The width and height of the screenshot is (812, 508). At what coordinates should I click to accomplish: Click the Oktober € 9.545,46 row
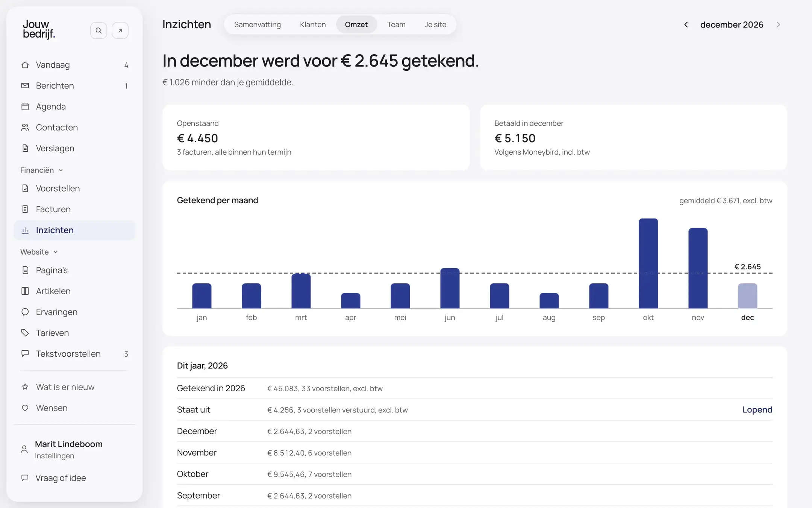(474, 474)
